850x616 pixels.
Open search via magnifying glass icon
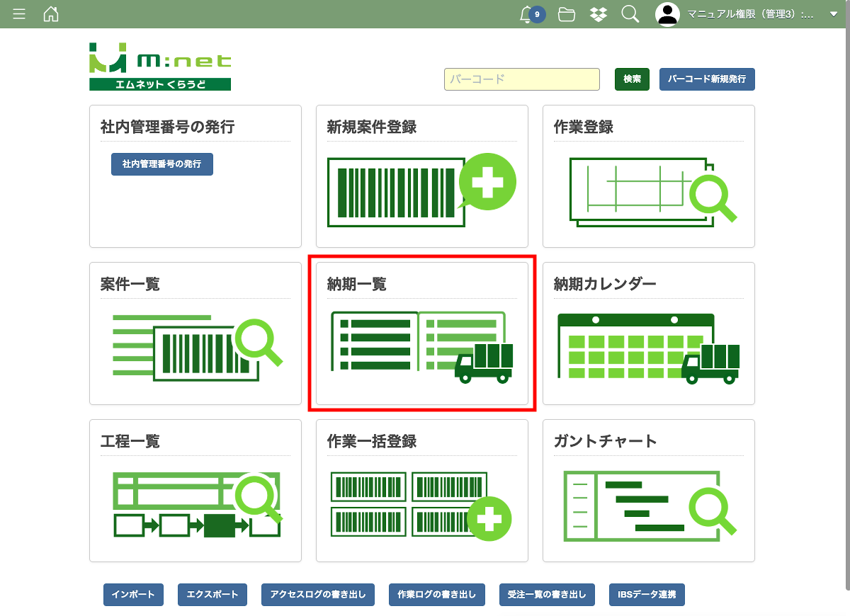[x=630, y=14]
